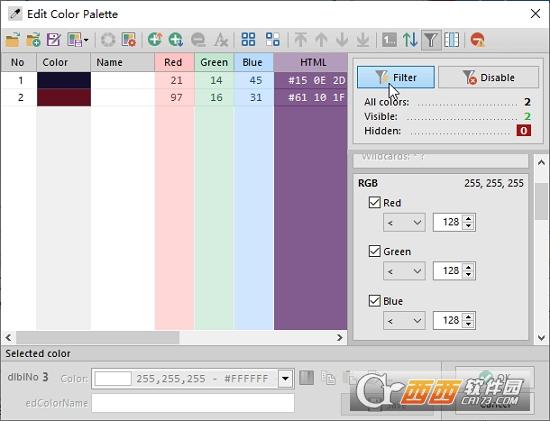This screenshot has width=550, height=421.
Task: Uncheck the Red filter checkbox
Action: pyautogui.click(x=375, y=202)
